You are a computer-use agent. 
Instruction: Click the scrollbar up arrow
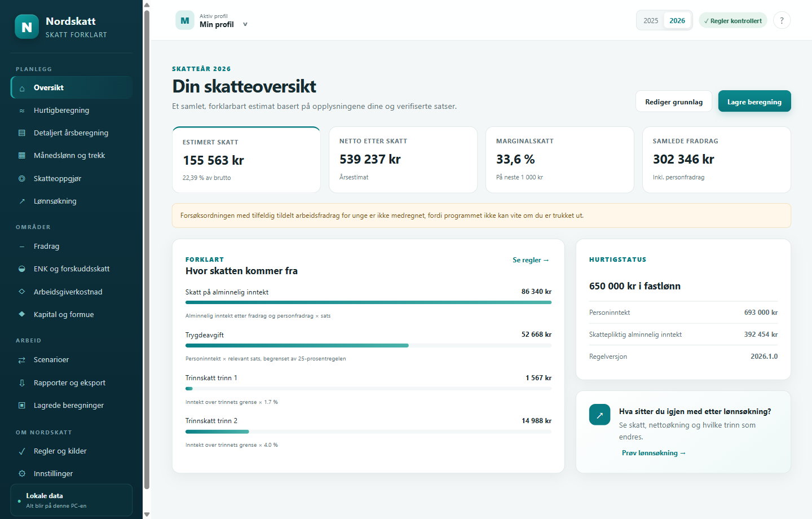147,5
